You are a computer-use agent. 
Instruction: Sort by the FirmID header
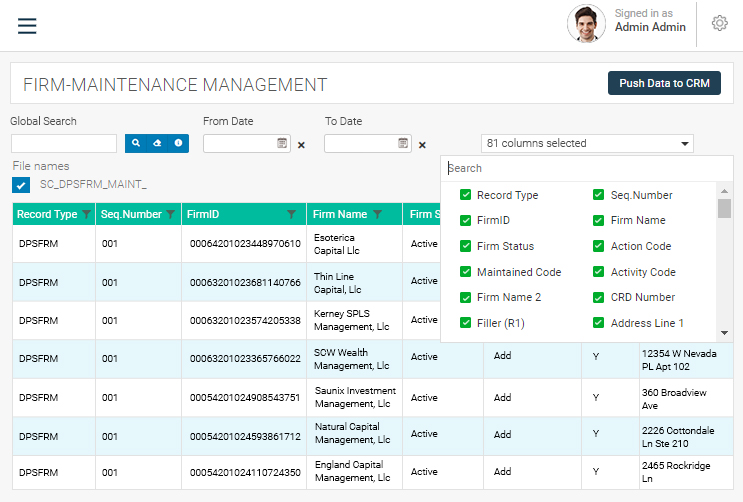coord(203,214)
